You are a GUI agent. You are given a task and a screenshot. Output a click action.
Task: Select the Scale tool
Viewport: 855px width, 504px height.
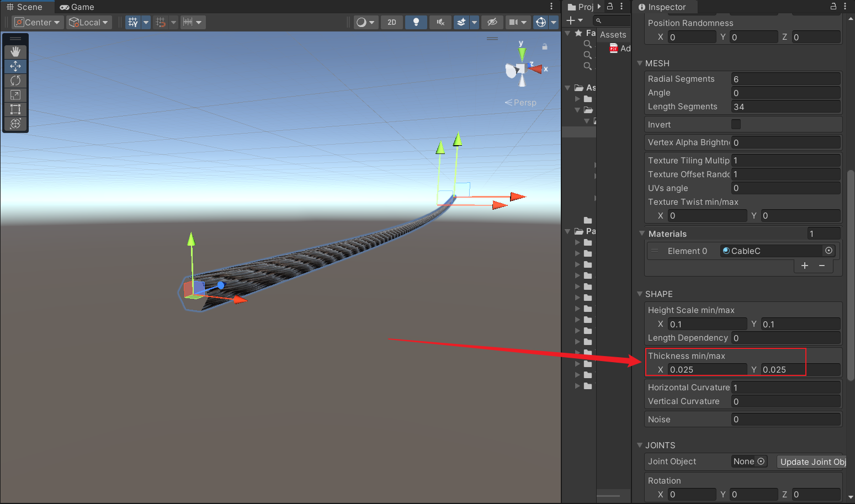coord(15,95)
